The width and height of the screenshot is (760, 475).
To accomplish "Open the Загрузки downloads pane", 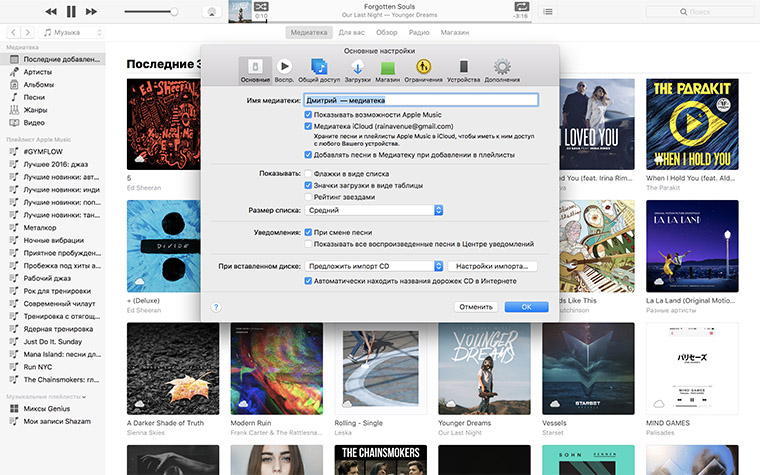I will (x=358, y=70).
